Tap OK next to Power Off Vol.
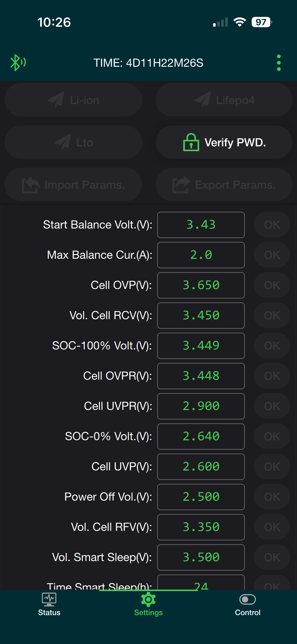This screenshot has height=644, width=297. (272, 497)
